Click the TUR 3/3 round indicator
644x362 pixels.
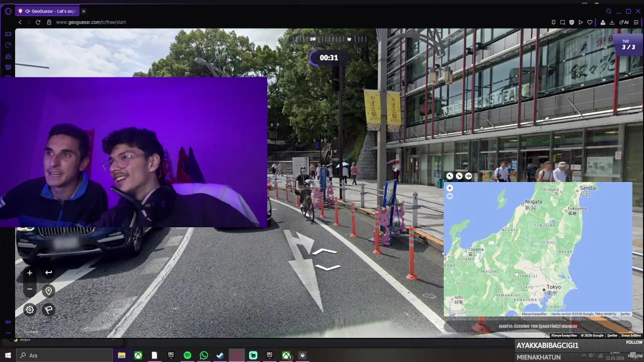click(x=628, y=45)
